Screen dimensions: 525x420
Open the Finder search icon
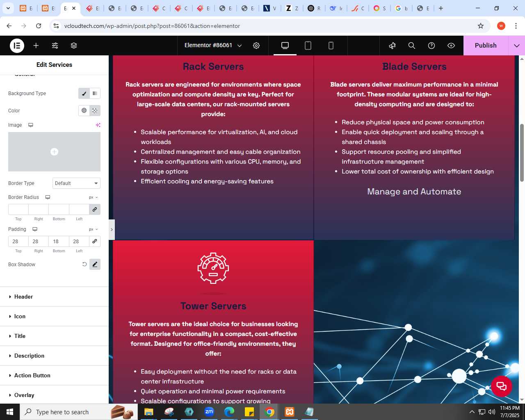(412, 46)
